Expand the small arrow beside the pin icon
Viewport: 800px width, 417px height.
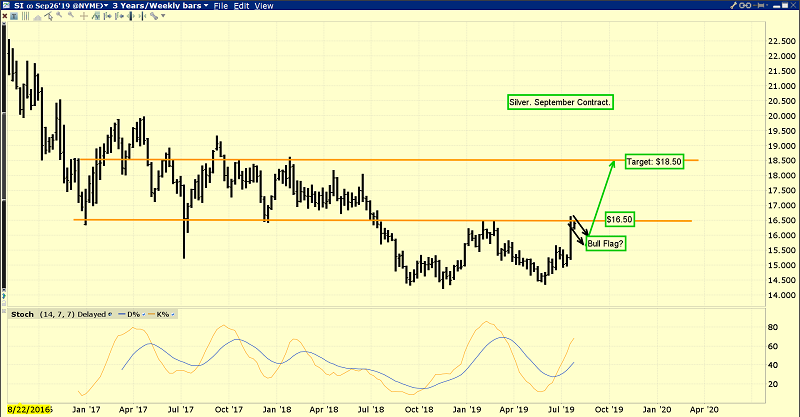(x=767, y=5)
